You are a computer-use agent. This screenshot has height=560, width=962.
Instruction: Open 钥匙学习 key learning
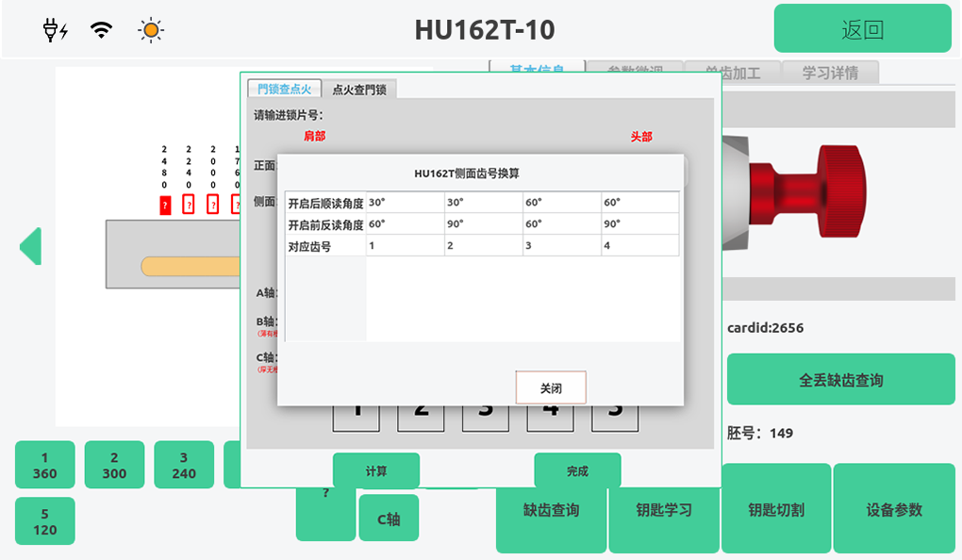pos(664,510)
